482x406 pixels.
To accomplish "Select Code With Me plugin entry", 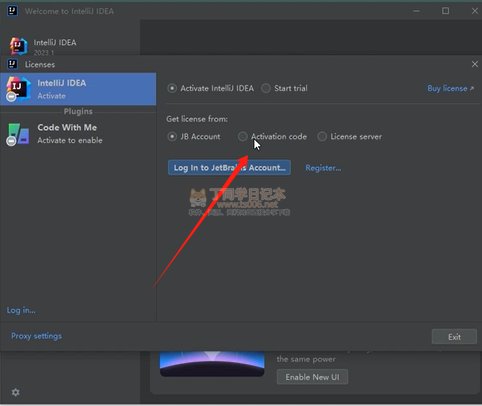I will pyautogui.click(x=78, y=134).
